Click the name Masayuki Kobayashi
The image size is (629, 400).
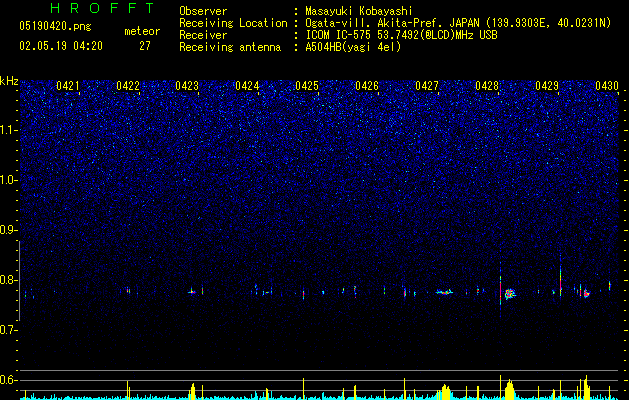[359, 11]
